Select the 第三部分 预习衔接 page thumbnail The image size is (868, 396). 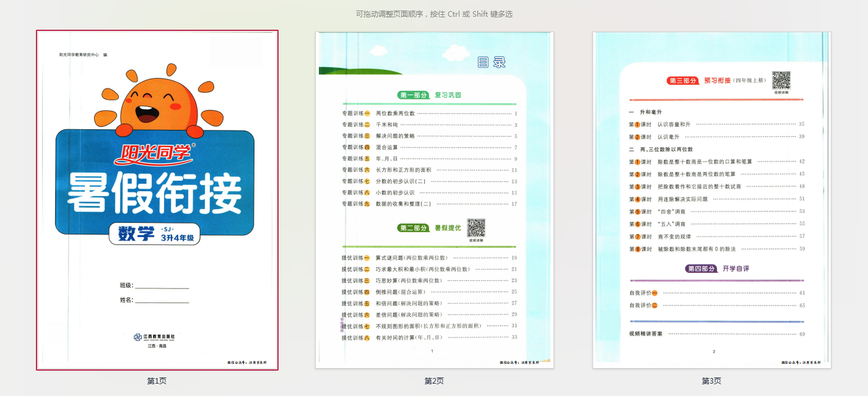click(711, 200)
